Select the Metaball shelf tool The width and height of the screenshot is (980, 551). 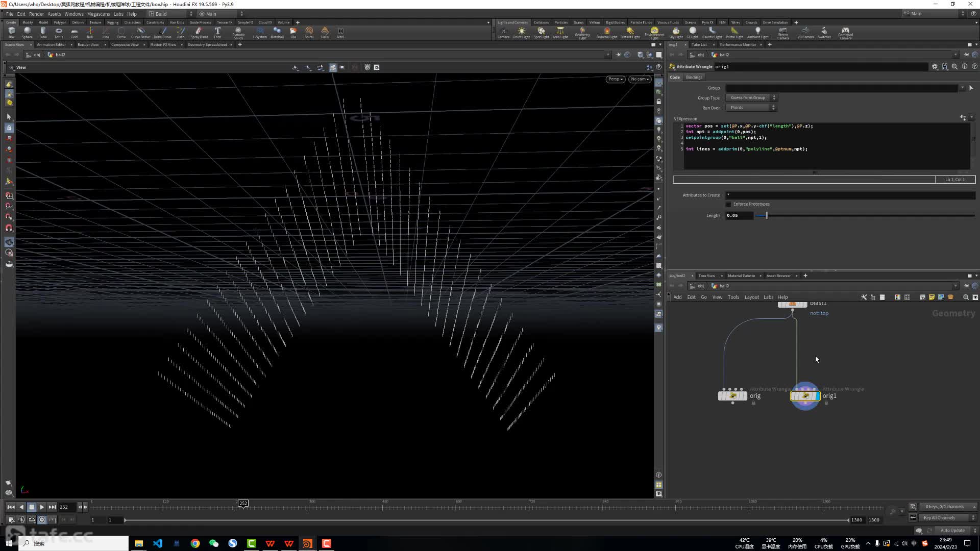[277, 33]
